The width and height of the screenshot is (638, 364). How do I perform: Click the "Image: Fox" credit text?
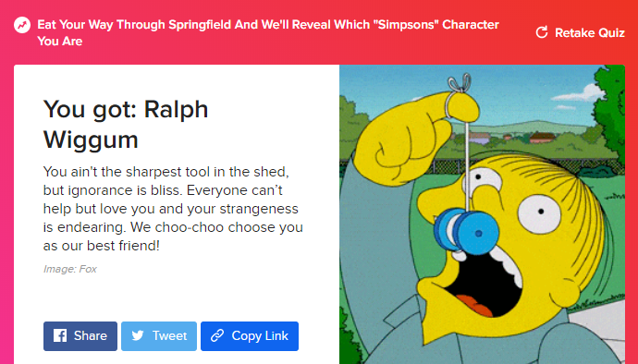(x=70, y=269)
